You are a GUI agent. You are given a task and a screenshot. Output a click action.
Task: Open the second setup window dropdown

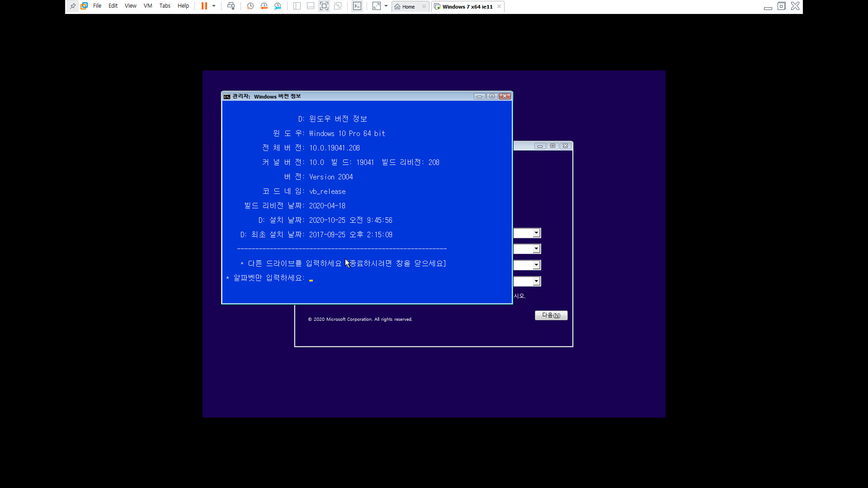536,249
